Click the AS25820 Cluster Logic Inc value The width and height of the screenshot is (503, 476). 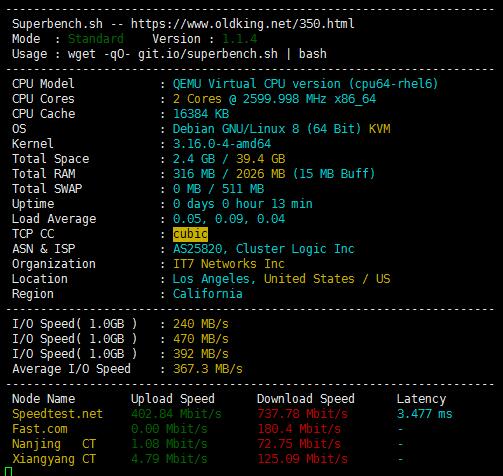263,249
